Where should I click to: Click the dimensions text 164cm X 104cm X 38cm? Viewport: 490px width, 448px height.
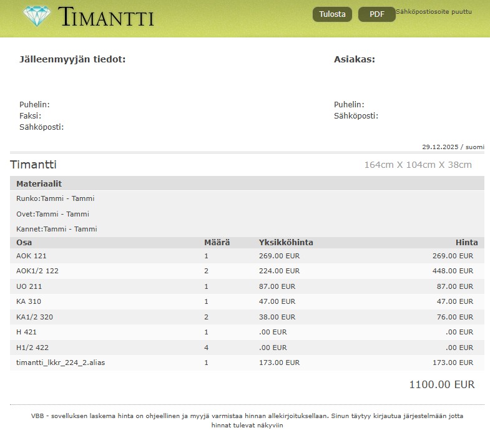coord(418,165)
